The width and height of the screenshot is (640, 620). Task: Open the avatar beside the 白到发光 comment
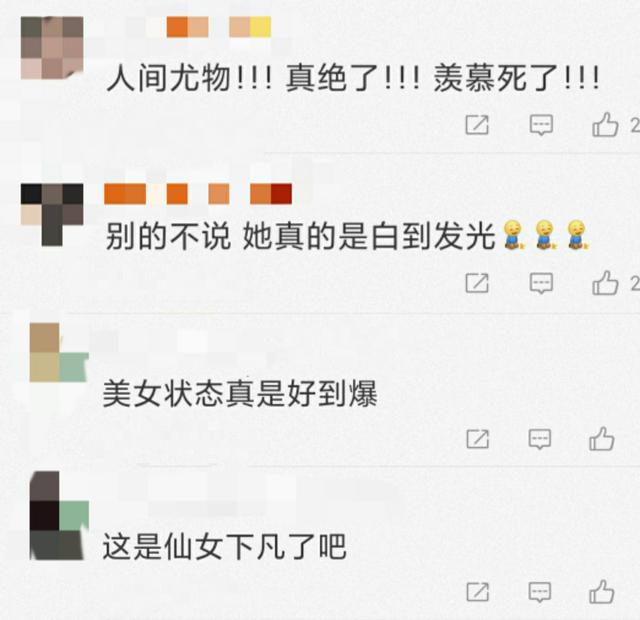pyautogui.click(x=52, y=215)
